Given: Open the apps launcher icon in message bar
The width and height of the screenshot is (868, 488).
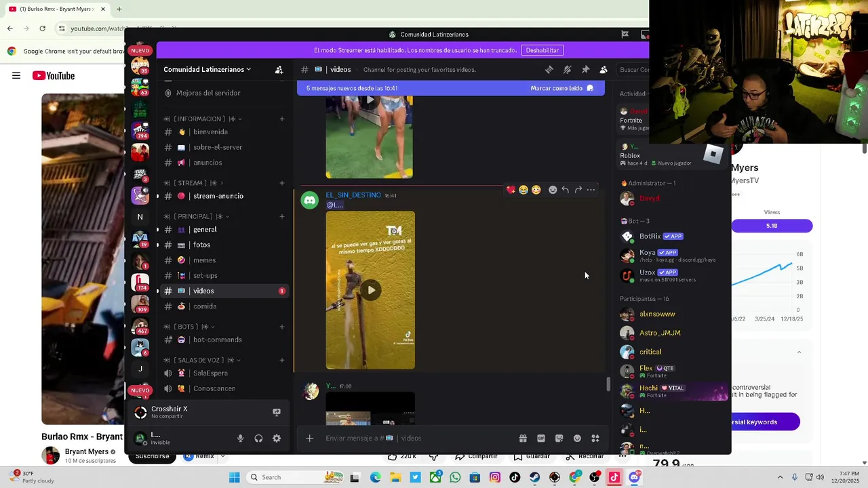Looking at the screenshot, I should click(595, 439).
